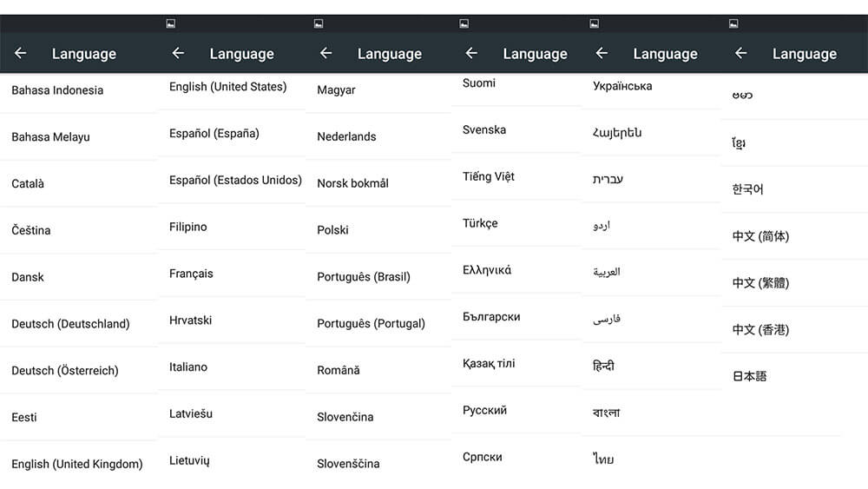Image resolution: width=868 pixels, height=489 pixels.
Task: Select Português (Brasil)
Action: 378,276
